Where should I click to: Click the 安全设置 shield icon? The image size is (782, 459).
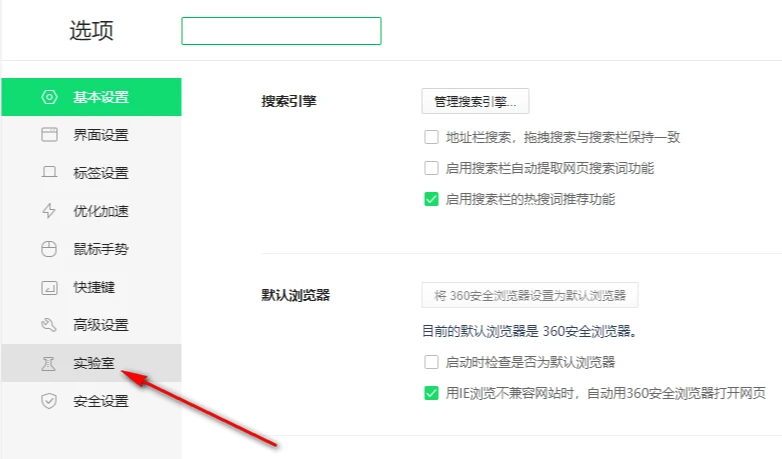[49, 401]
